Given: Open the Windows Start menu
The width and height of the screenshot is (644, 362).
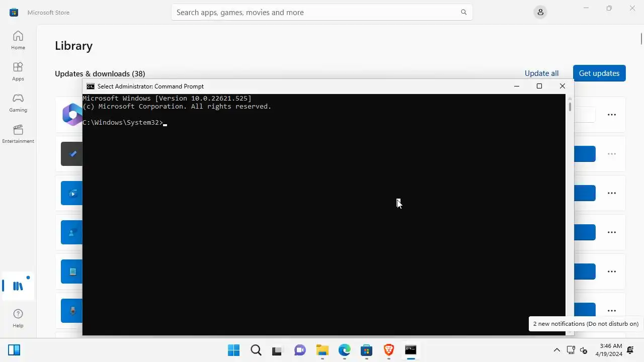Looking at the screenshot, I should (x=234, y=350).
